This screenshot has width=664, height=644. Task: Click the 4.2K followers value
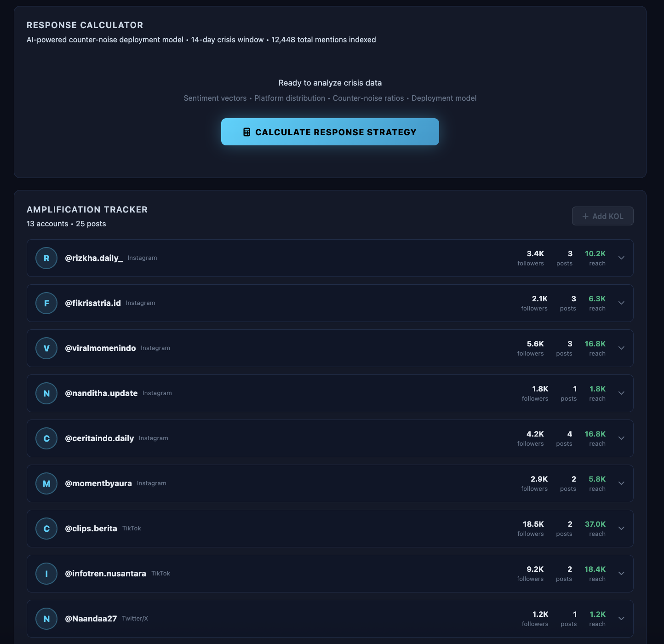pos(535,434)
